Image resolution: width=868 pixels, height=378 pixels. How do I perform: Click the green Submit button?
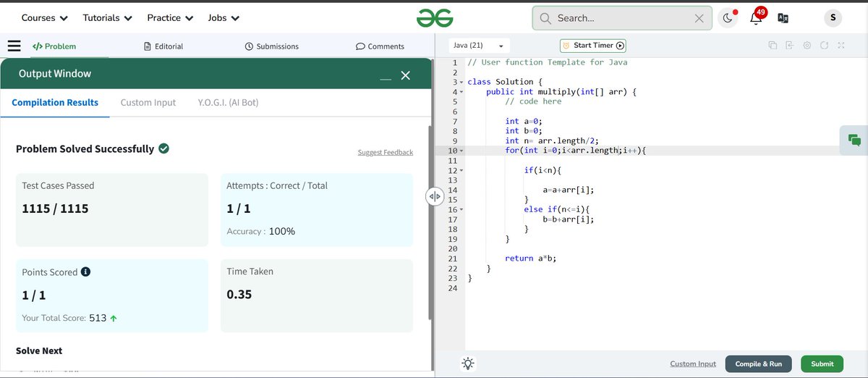pos(822,364)
